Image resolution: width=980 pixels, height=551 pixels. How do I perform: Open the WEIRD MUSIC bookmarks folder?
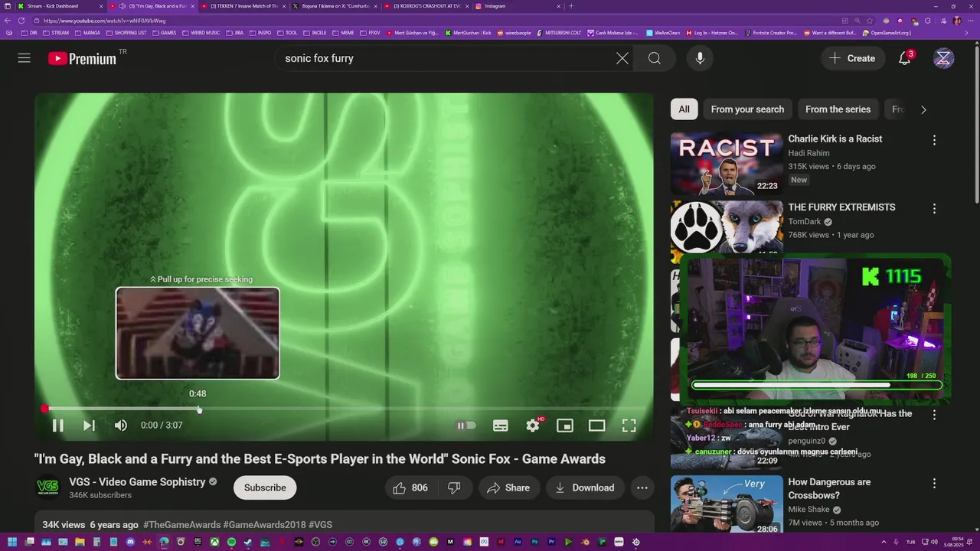[201, 33]
